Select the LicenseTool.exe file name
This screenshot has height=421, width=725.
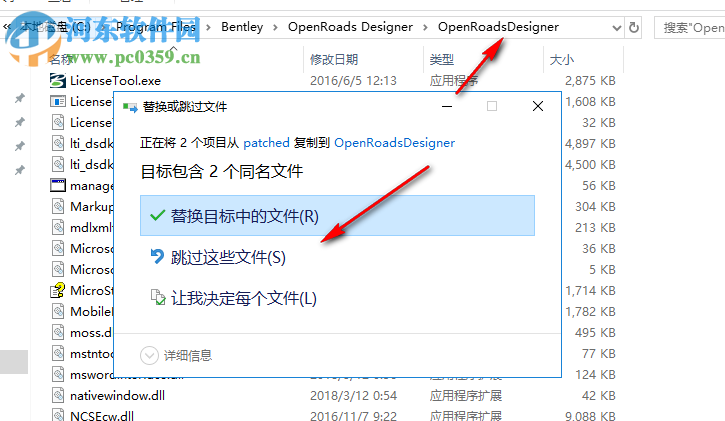(116, 81)
